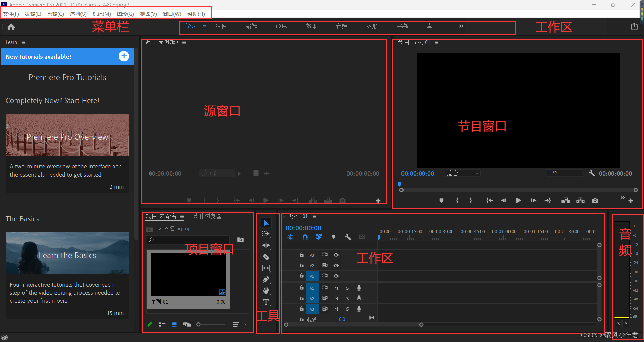Switch Project panel to freeform view

click(187, 324)
